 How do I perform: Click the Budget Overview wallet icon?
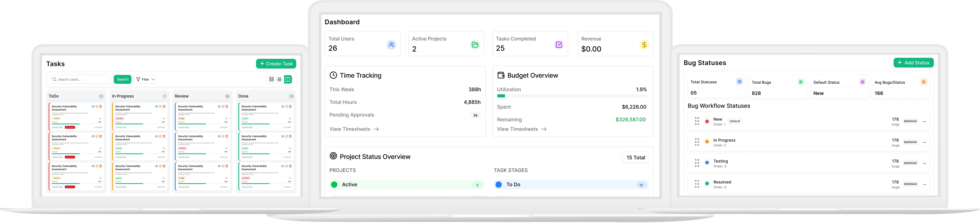(501, 75)
